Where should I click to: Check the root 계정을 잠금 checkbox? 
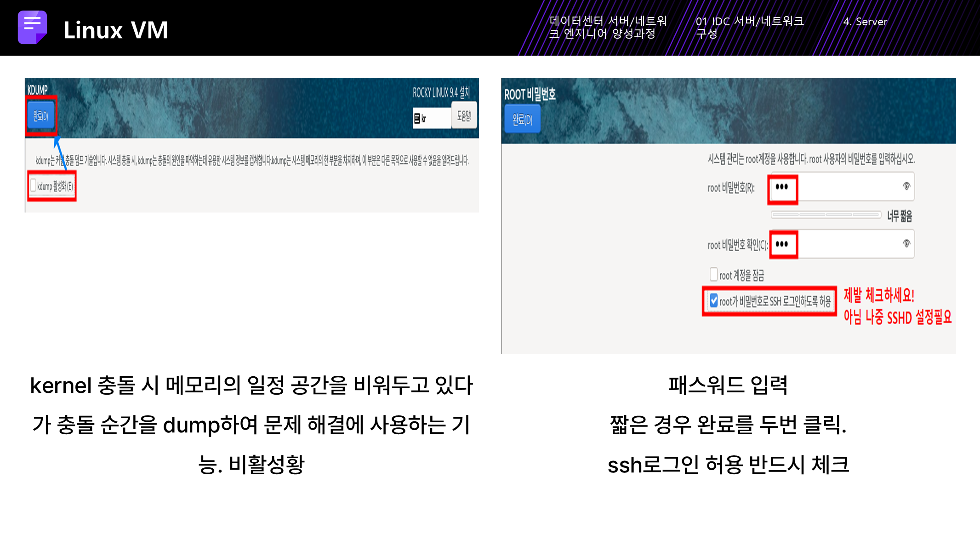click(713, 275)
